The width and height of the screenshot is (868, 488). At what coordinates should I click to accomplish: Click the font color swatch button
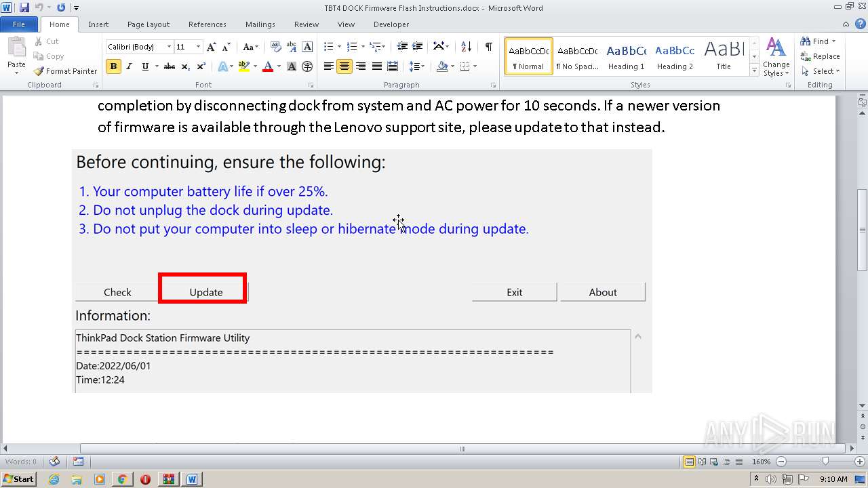268,66
